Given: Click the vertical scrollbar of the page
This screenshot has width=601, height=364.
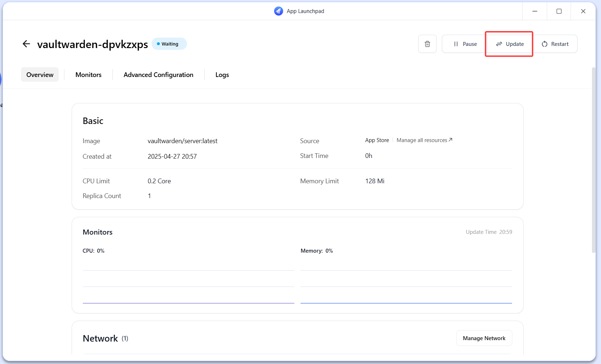Looking at the screenshot, I should (x=593, y=160).
